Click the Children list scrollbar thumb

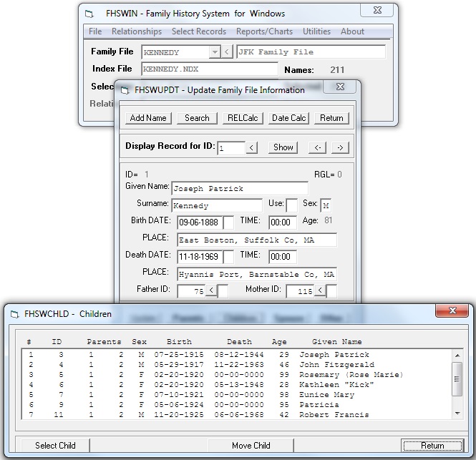pos(457,379)
